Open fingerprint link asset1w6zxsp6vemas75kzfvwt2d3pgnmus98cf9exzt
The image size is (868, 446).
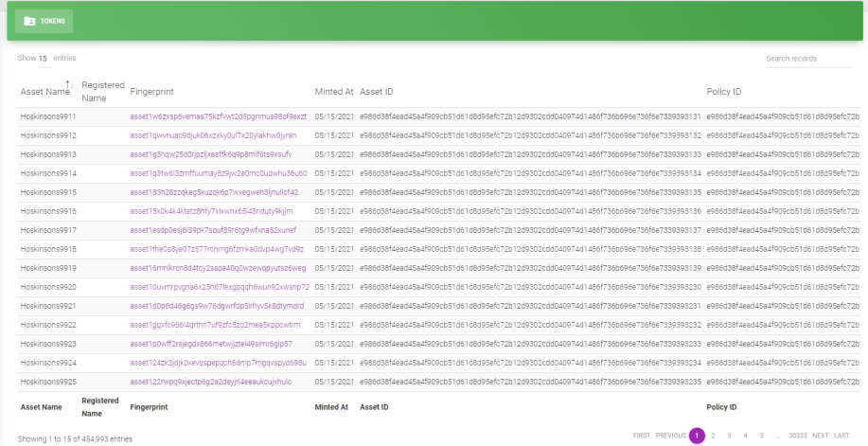click(218, 116)
